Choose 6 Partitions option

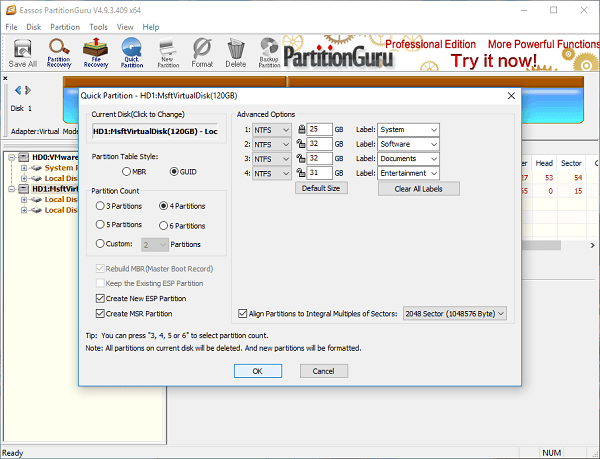tap(163, 226)
